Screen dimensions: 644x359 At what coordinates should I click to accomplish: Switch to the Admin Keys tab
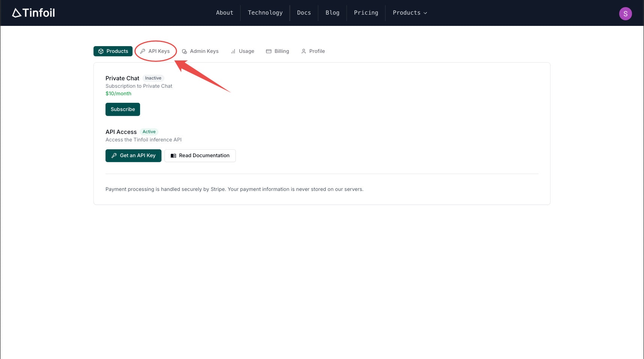coord(200,51)
